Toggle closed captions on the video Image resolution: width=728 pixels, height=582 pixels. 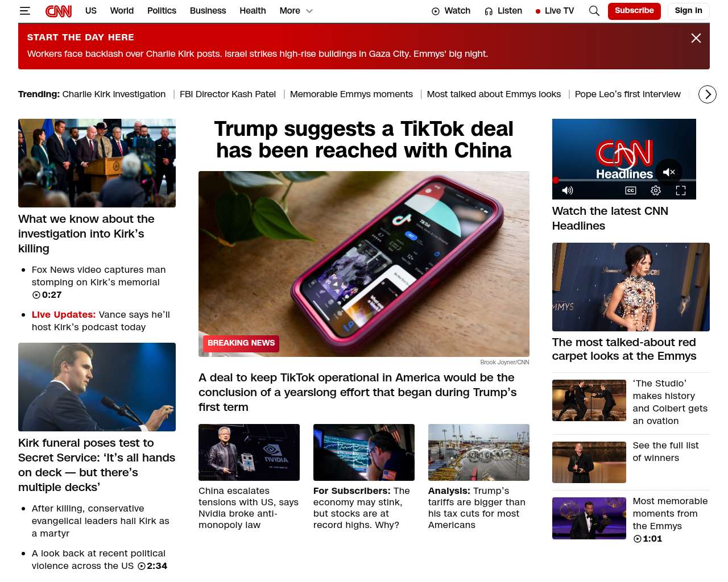[x=631, y=190]
